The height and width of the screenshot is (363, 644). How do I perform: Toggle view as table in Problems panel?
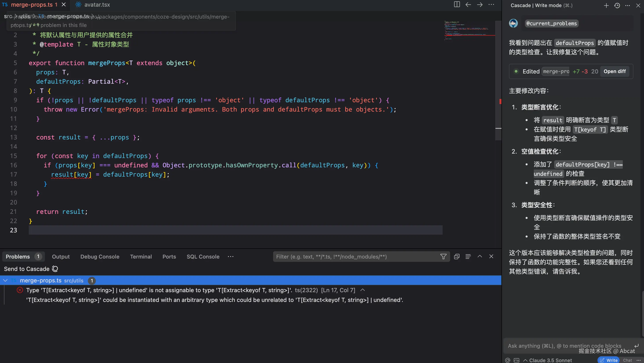point(468,257)
